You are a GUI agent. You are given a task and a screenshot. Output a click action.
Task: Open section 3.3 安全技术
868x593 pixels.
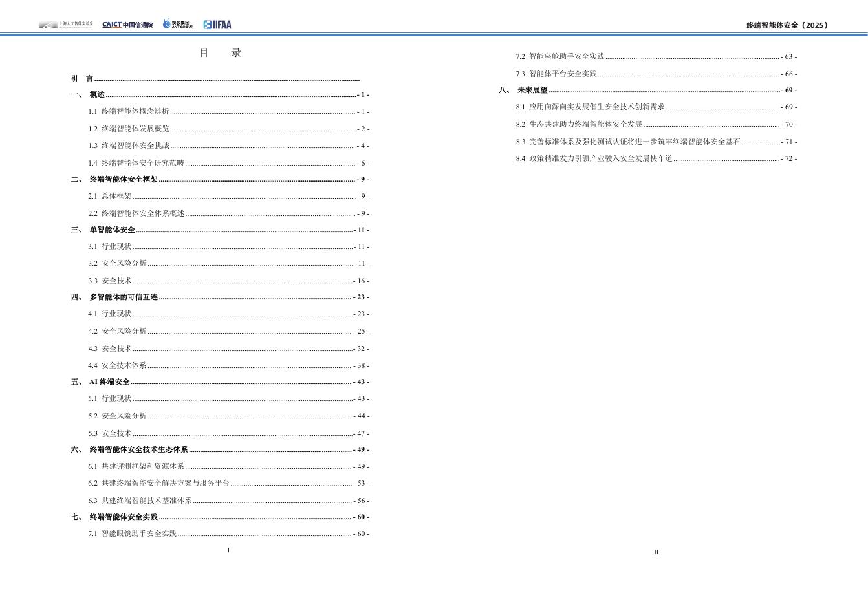click(229, 281)
